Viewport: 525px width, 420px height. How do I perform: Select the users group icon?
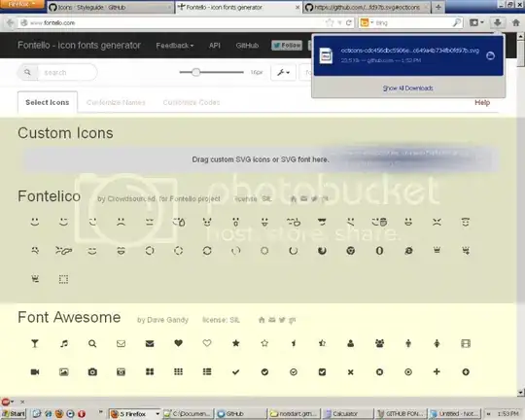click(379, 343)
